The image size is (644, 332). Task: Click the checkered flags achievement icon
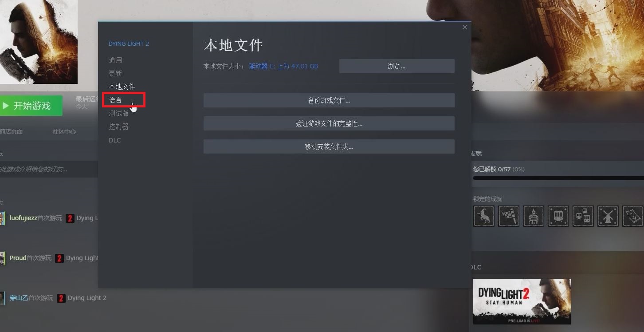pyautogui.click(x=508, y=216)
